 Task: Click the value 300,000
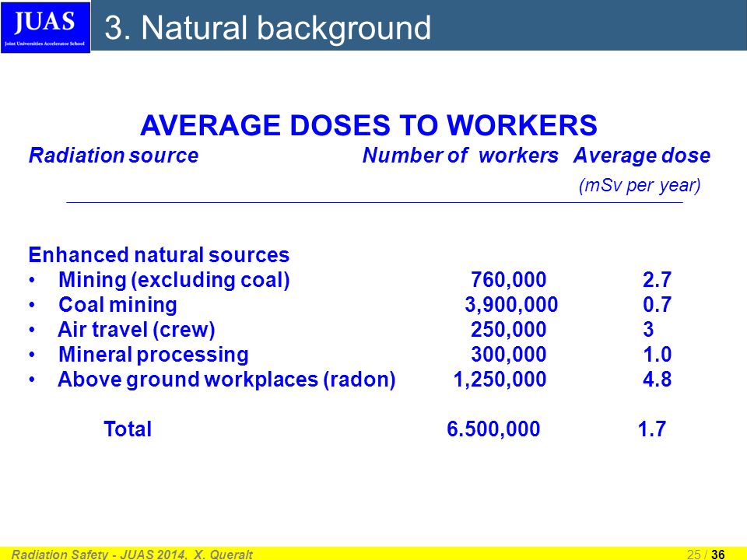508,355
